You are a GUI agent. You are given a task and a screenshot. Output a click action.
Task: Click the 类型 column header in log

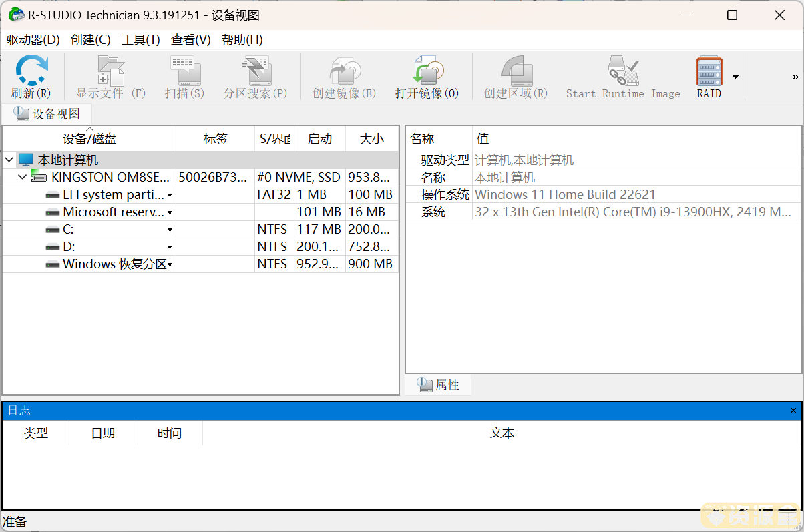35,433
